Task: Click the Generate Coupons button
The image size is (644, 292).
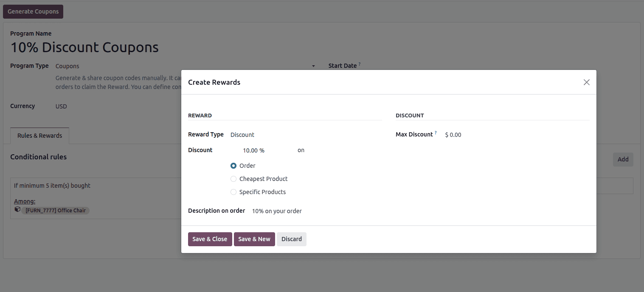Action: pos(33,11)
